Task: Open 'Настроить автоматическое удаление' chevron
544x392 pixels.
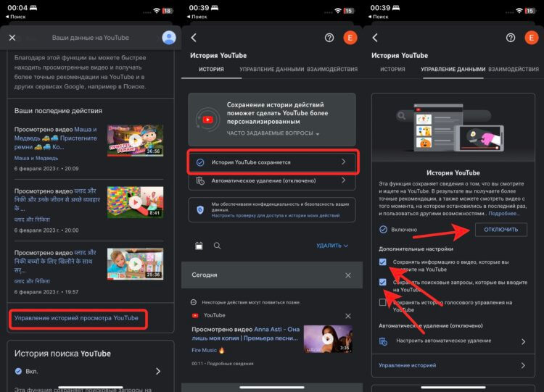Action: click(x=523, y=341)
